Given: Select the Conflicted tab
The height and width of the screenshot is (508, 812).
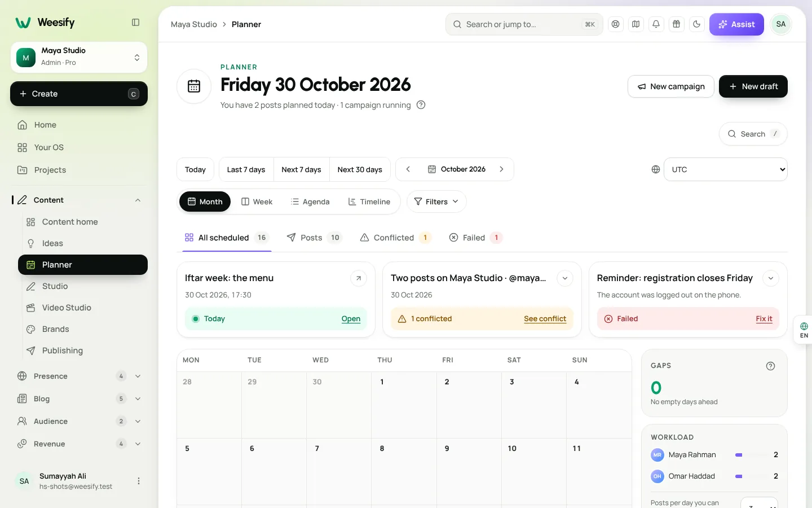Looking at the screenshot, I should (x=395, y=238).
